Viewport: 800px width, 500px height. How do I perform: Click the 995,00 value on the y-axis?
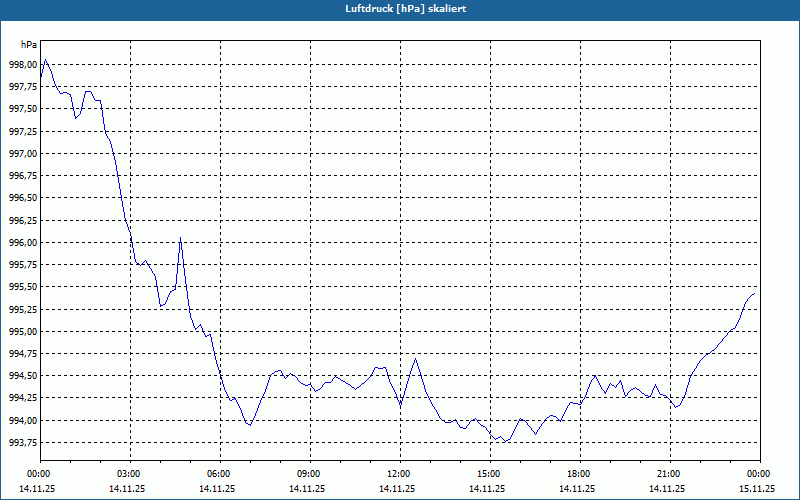coord(22,331)
